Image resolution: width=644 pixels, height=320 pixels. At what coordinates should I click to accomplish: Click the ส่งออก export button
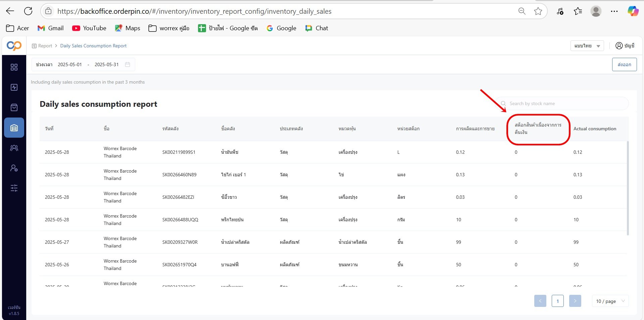click(x=624, y=64)
